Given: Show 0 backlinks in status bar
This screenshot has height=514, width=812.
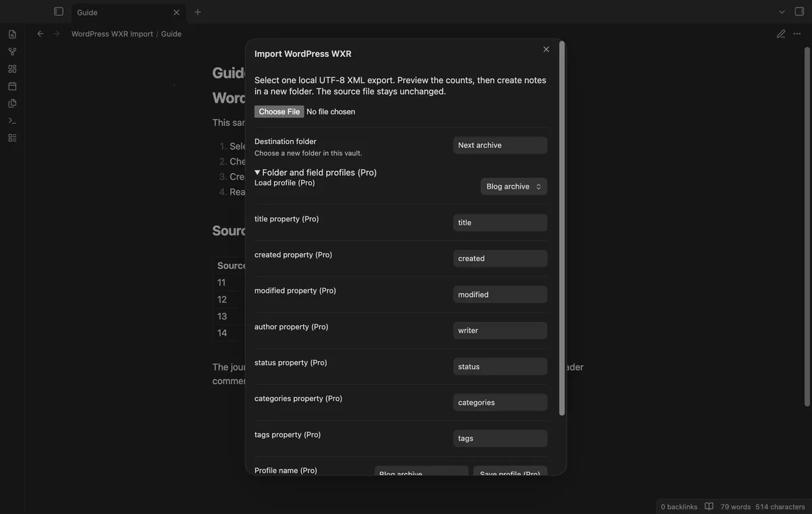Looking at the screenshot, I should click(x=679, y=507).
